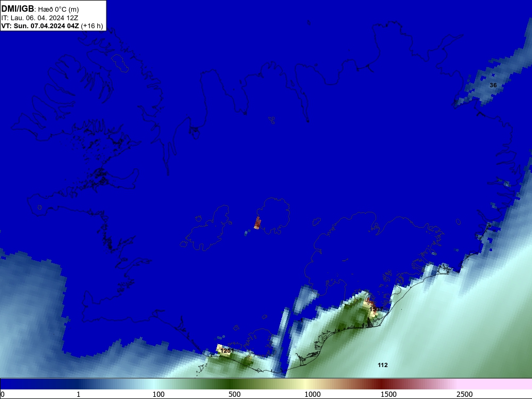This screenshot has width=532, height=399.
Task: Click the map value label 112
Action: [x=383, y=365]
